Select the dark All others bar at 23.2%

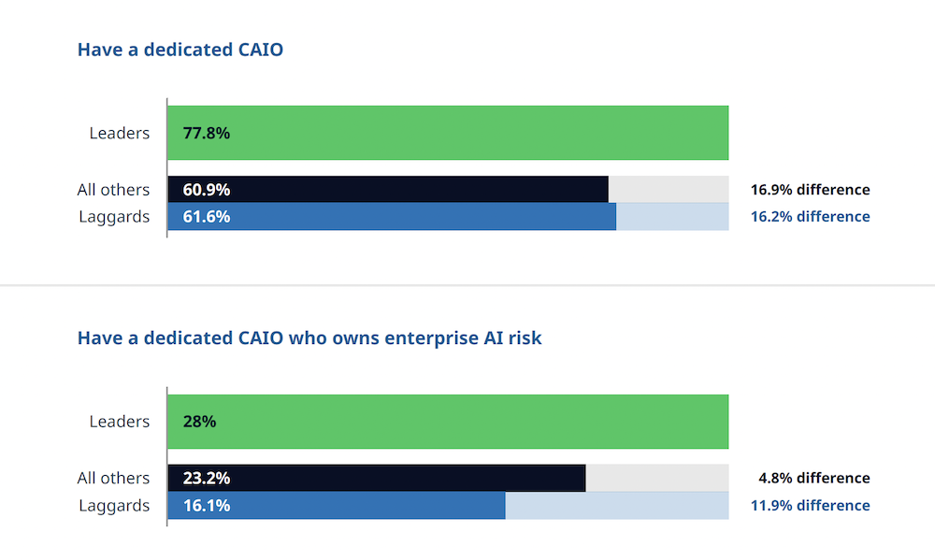point(377,478)
